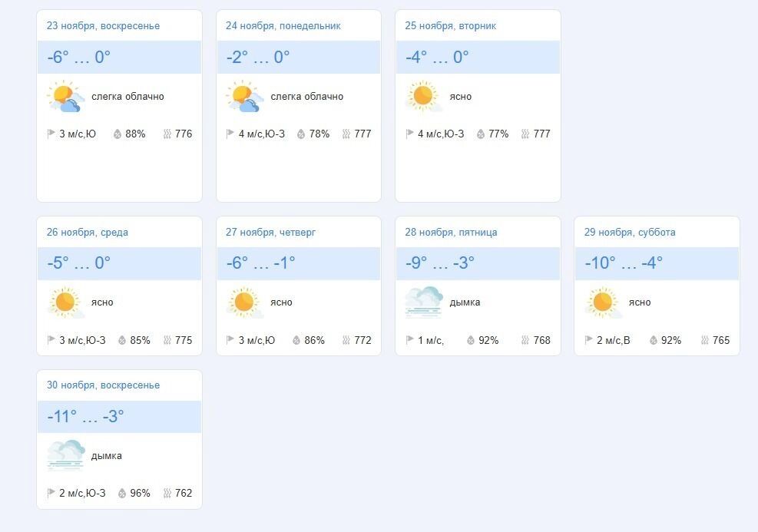Screen dimensions: 758x532
Task: Click the -10° … -4° temperature band
Action: point(657,263)
